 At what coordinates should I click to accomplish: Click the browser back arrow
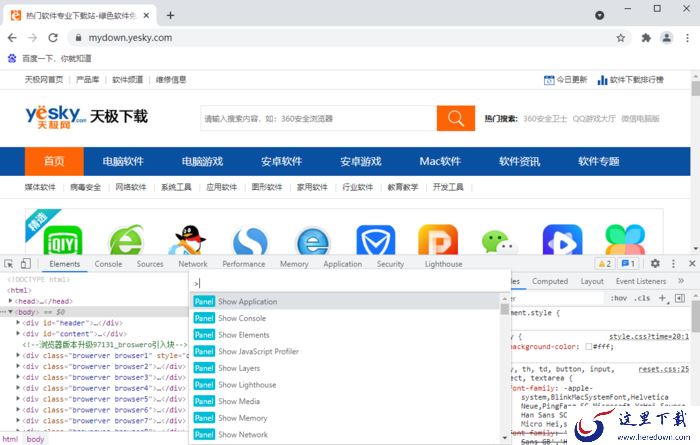pyautogui.click(x=12, y=38)
